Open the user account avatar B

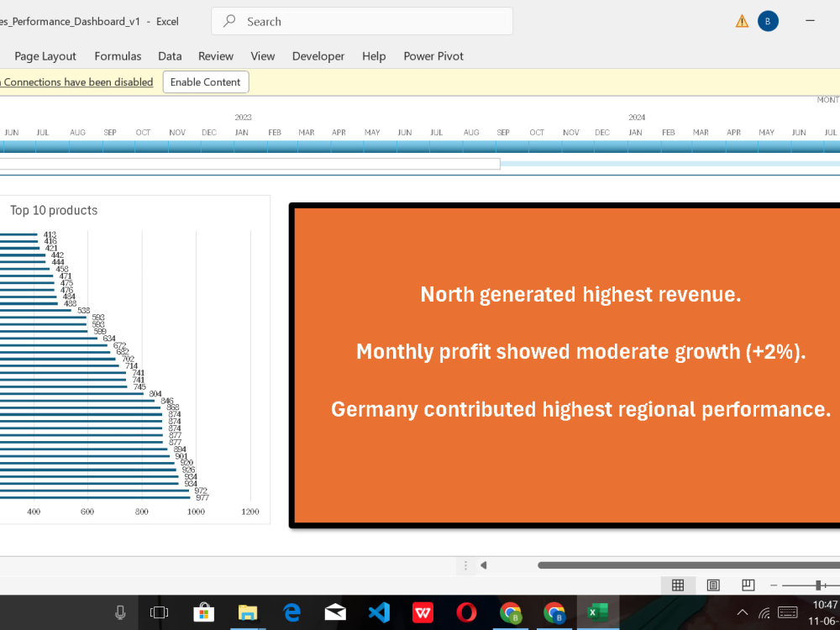(x=768, y=22)
